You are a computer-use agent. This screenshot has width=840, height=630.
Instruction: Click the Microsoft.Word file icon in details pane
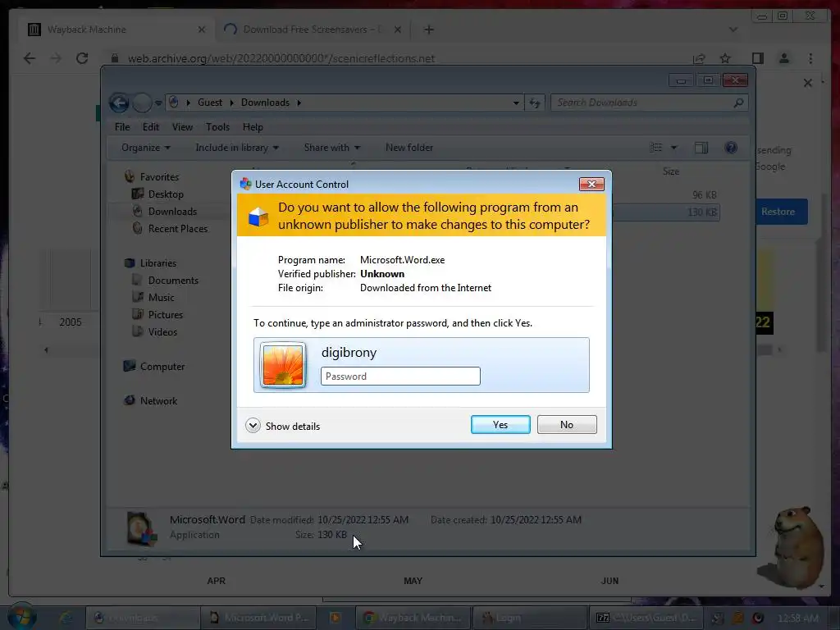click(x=141, y=528)
